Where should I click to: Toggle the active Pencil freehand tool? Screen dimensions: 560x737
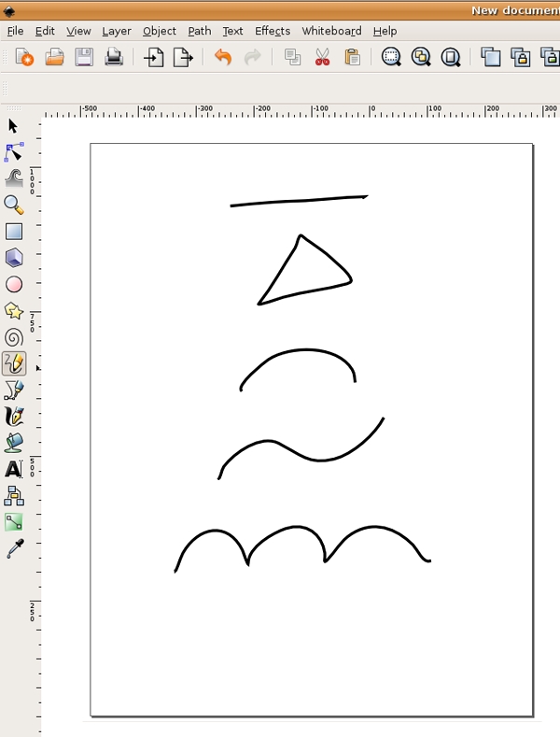[14, 363]
